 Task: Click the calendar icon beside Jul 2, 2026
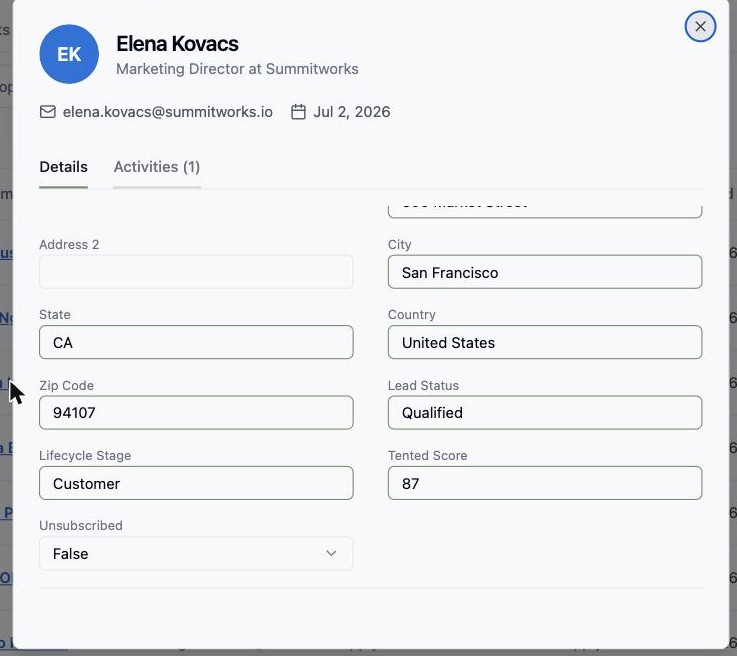pos(298,112)
